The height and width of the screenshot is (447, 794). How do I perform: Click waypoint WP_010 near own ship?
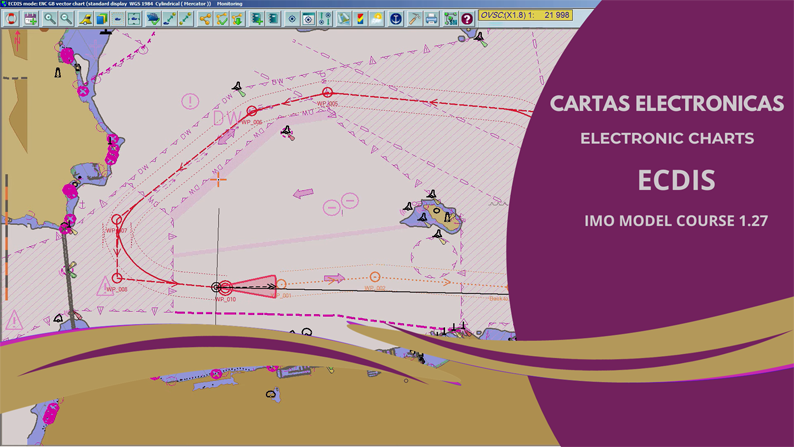pyautogui.click(x=225, y=288)
